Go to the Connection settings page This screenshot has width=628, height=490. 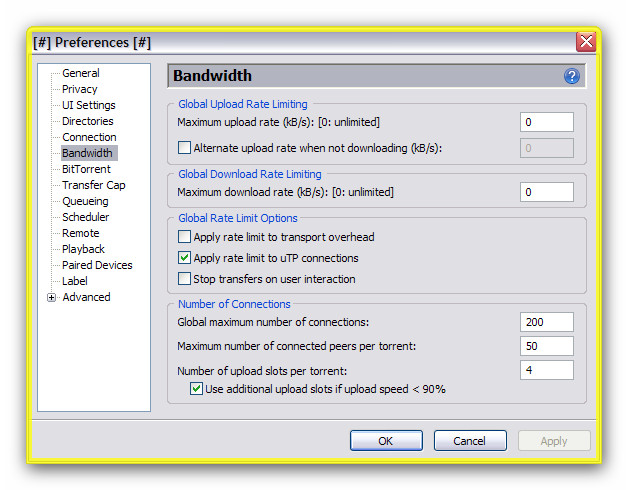89,137
